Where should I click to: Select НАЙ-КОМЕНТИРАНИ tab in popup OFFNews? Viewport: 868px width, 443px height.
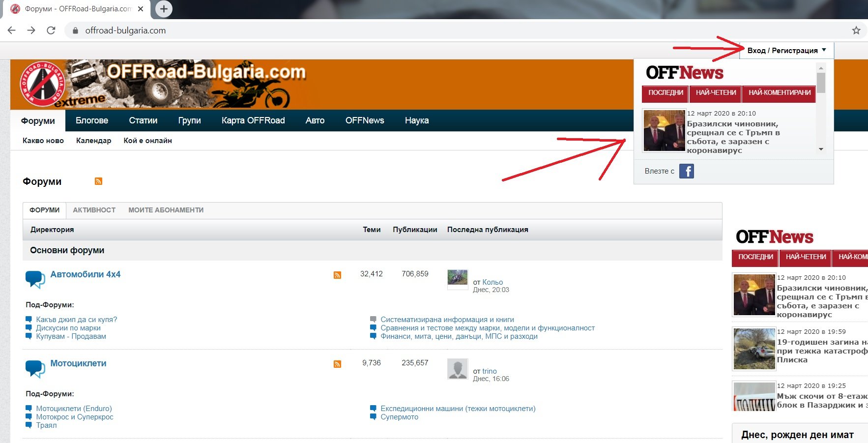pos(780,93)
